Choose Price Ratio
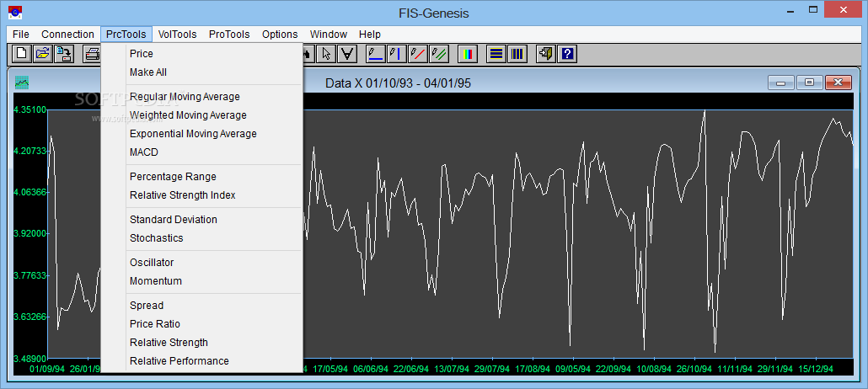This screenshot has width=868, height=389. (x=202, y=323)
